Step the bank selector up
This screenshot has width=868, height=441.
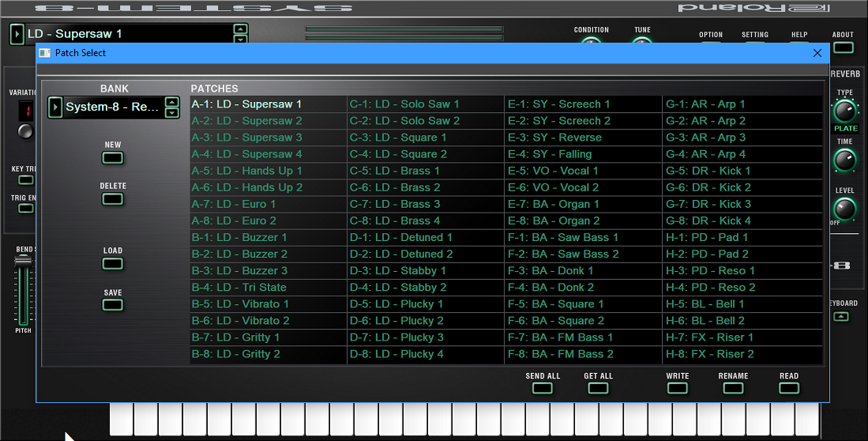[171, 102]
